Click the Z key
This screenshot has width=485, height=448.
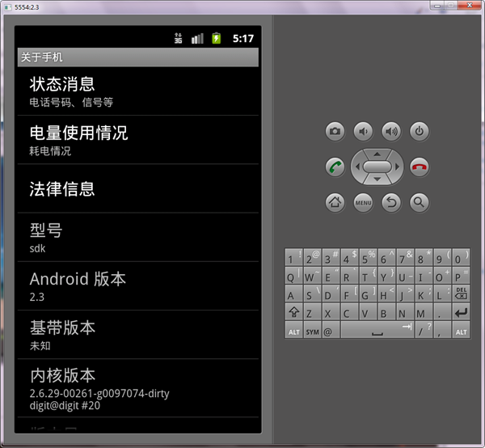(312, 311)
